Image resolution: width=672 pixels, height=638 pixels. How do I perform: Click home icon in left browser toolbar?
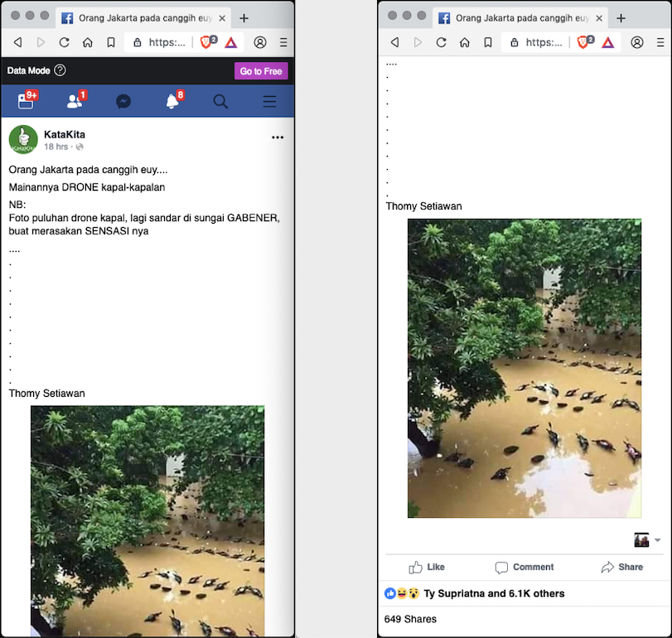[x=87, y=42]
